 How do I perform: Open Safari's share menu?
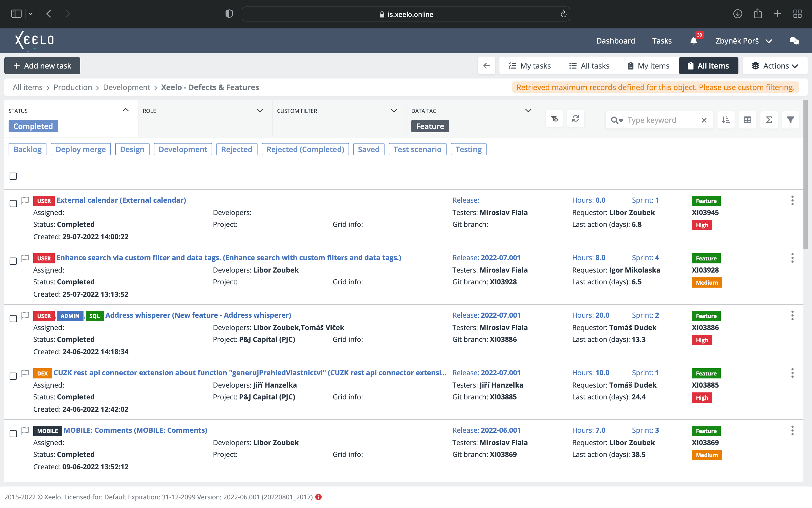(x=758, y=14)
